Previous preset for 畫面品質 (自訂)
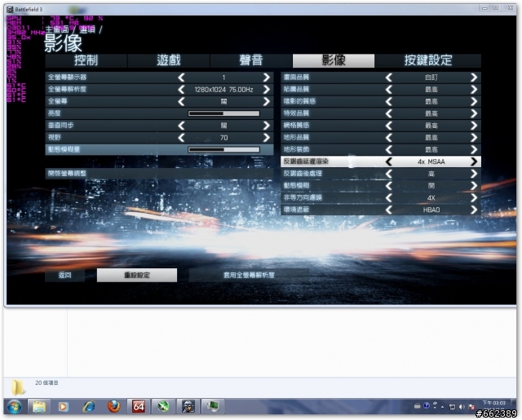Screen dimensions: 522x420 pyautogui.click(x=388, y=77)
